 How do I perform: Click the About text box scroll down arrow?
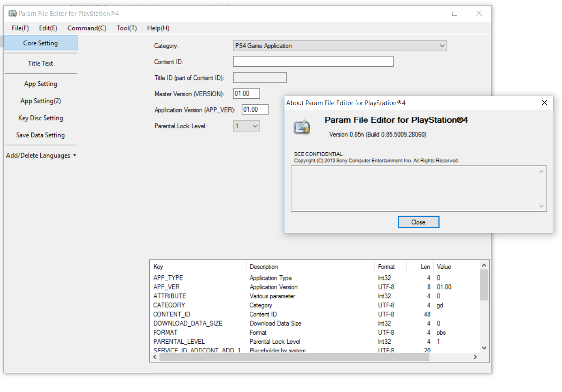(542, 206)
